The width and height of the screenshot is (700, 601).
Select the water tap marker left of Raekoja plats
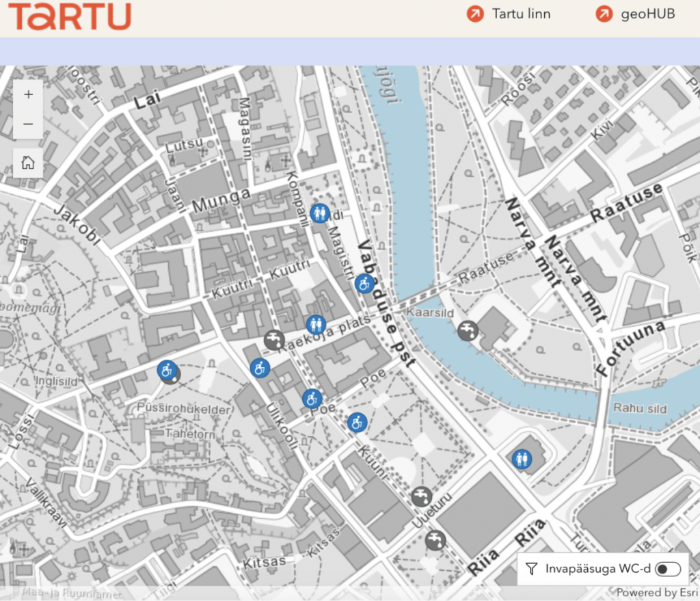pos(274,340)
